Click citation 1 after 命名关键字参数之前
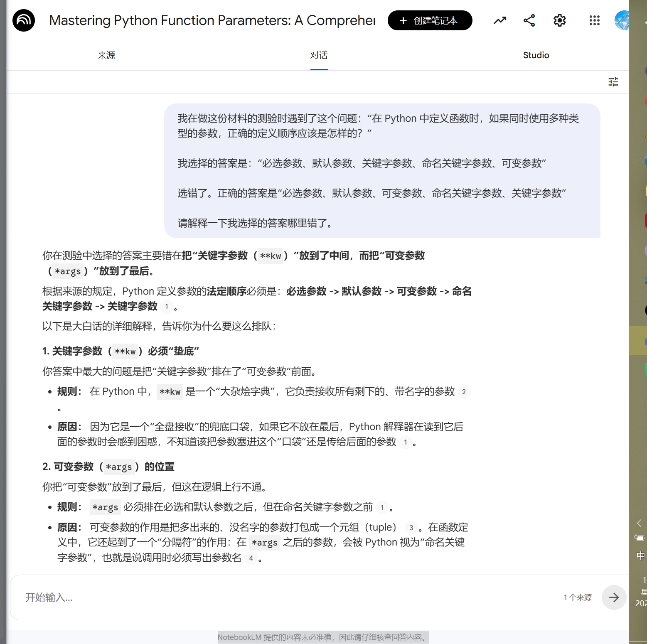647x644 pixels. (x=382, y=507)
